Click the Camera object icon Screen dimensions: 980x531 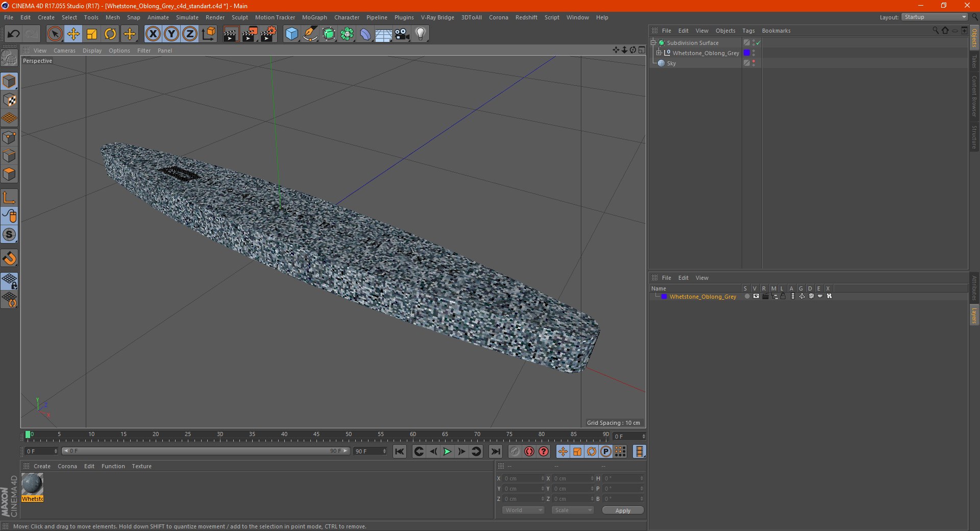[x=402, y=34]
